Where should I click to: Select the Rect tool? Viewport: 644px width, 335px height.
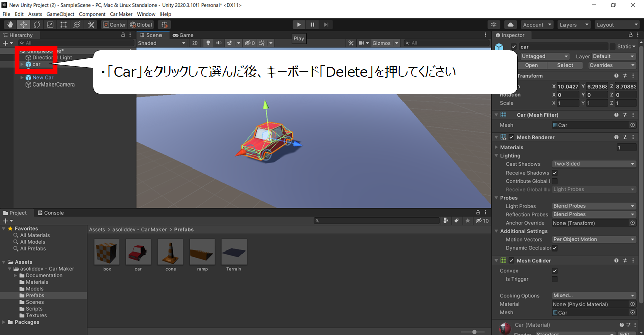tap(64, 25)
